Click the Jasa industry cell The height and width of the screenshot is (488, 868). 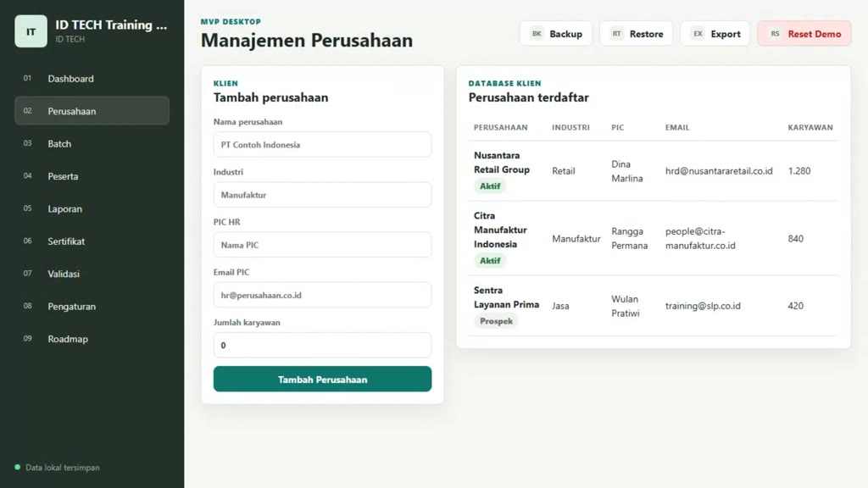coord(560,305)
